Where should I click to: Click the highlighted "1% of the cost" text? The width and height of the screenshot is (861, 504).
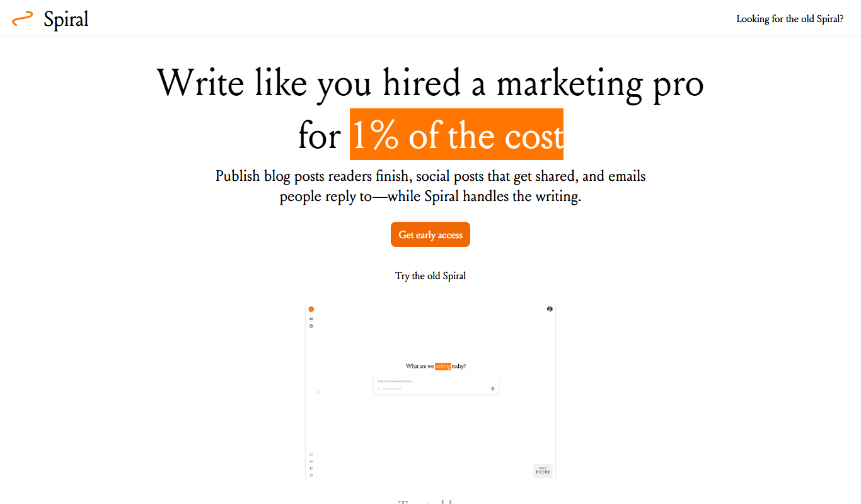(457, 134)
